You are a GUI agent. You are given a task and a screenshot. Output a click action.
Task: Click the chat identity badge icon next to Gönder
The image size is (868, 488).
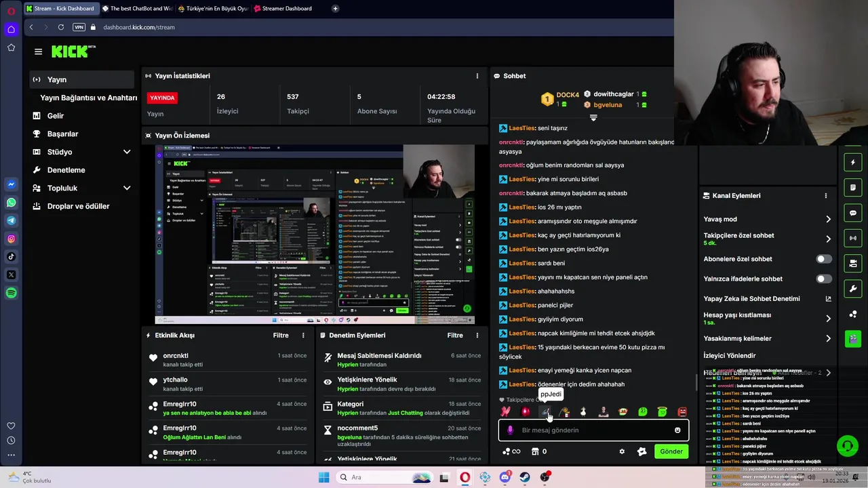[642, 451]
